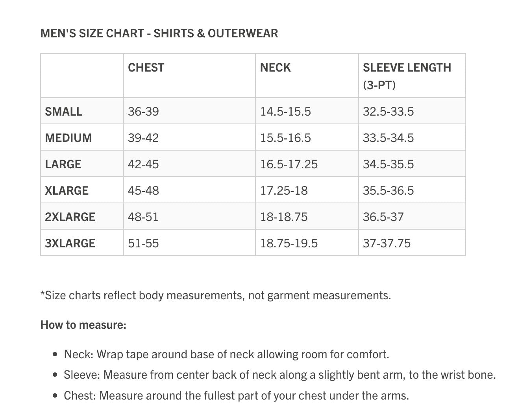Click the Chest measuring instruction bullet
Screen dimensions: 518x420
point(236,395)
